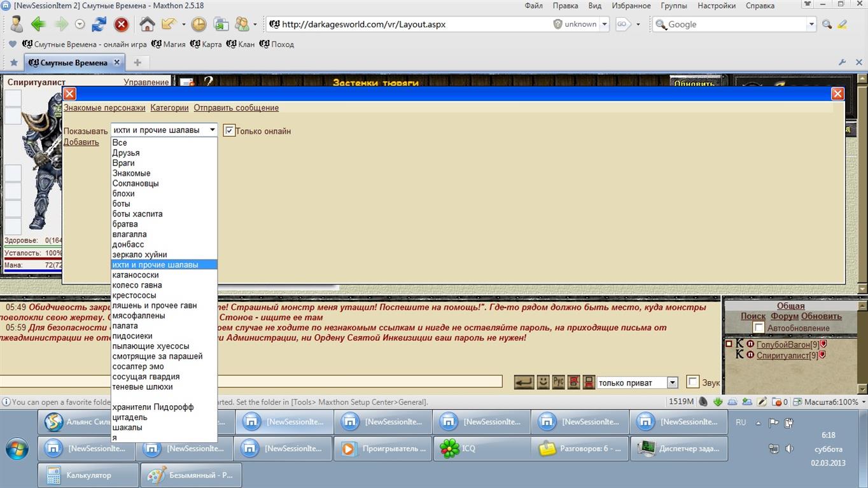Click the Google search input field
Viewport: 868px width, 488px height.
click(x=736, y=24)
